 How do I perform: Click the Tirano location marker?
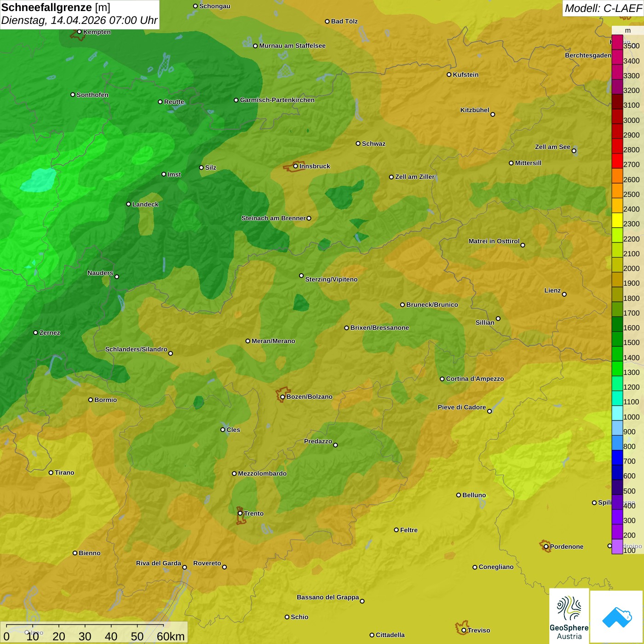point(51,472)
